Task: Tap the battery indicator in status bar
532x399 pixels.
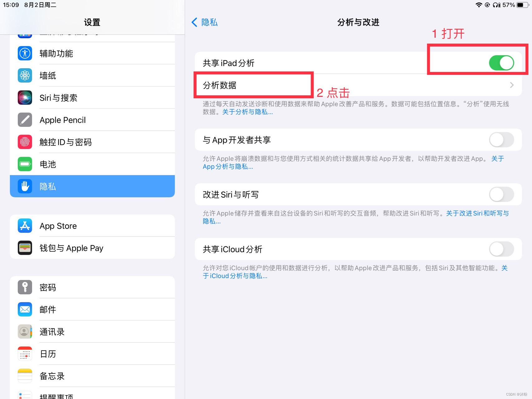Action: coord(522,5)
